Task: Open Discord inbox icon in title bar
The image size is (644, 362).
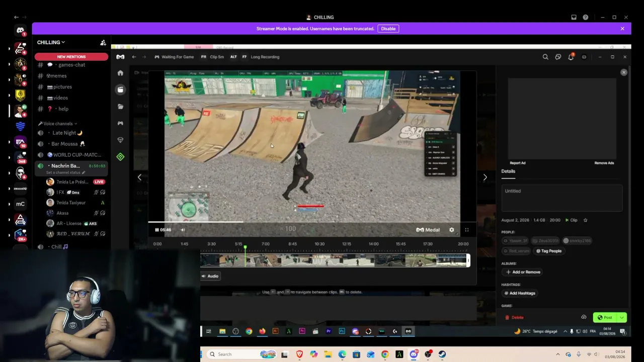Action: 574,17
